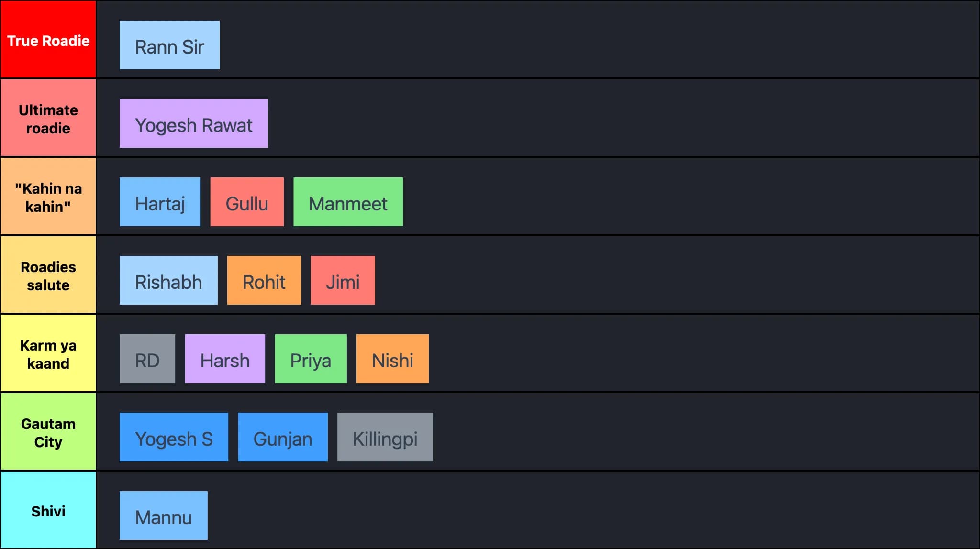Select the purple Harsh tile
The image size is (980, 549).
[225, 359]
